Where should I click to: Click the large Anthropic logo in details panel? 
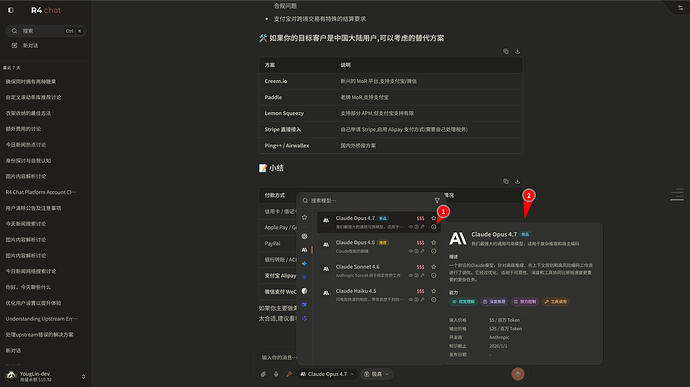click(x=458, y=238)
